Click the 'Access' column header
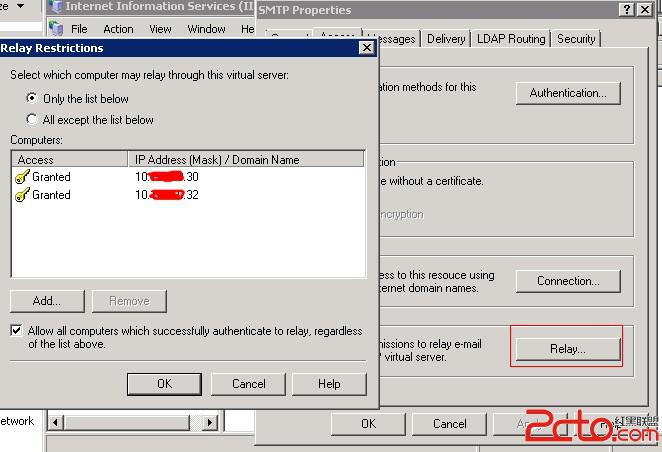 point(70,160)
